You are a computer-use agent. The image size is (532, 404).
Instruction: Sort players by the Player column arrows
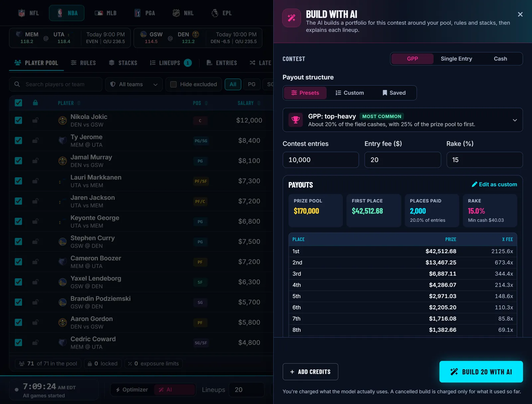[x=79, y=103]
